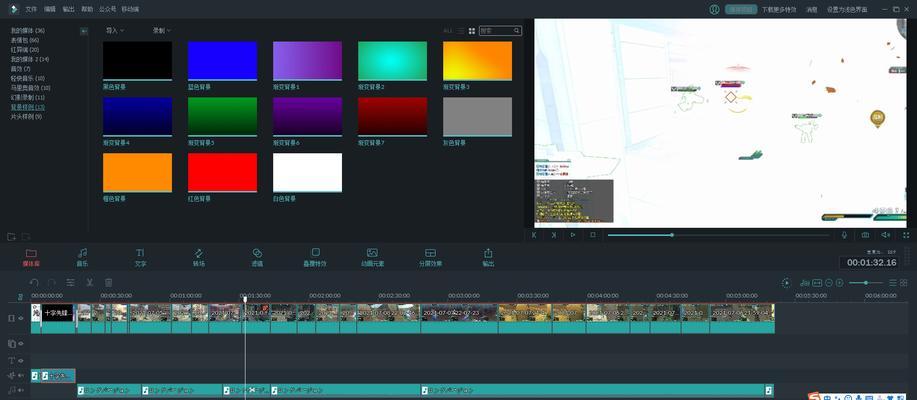
Task: Click Set light interface (设置为浅色界面)
Action: tap(847, 9)
